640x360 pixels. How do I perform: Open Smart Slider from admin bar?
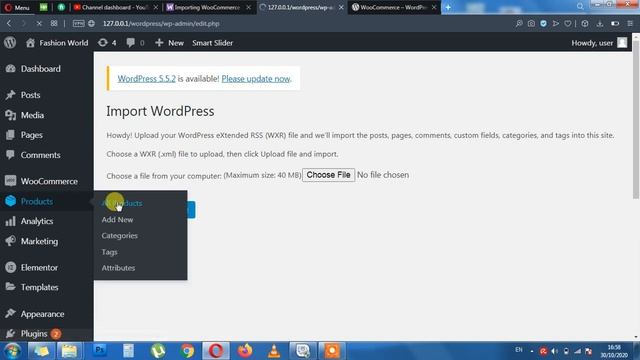(x=212, y=42)
